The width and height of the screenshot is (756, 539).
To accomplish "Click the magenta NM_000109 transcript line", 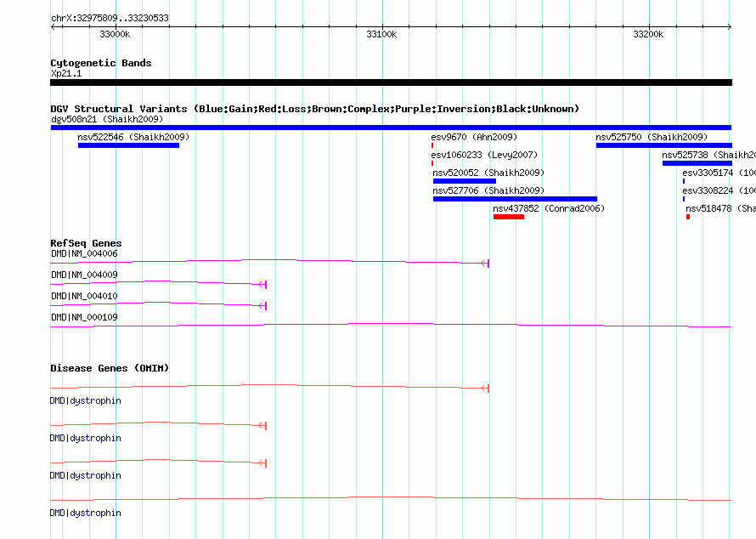I will [391, 326].
